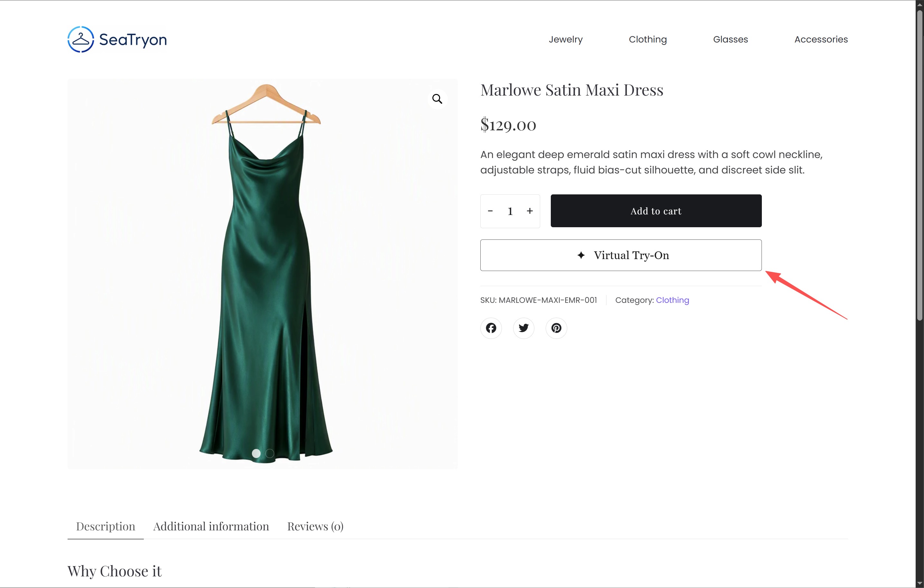Switch to Reviews (0) tab

point(315,526)
